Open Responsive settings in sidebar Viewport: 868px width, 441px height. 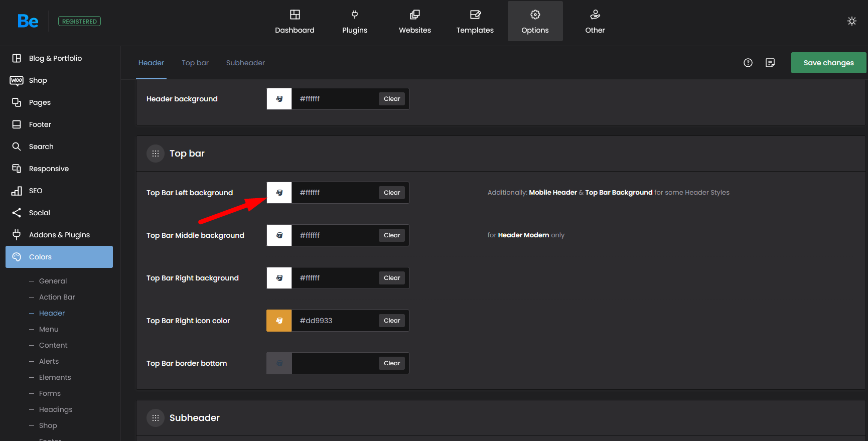pos(59,169)
